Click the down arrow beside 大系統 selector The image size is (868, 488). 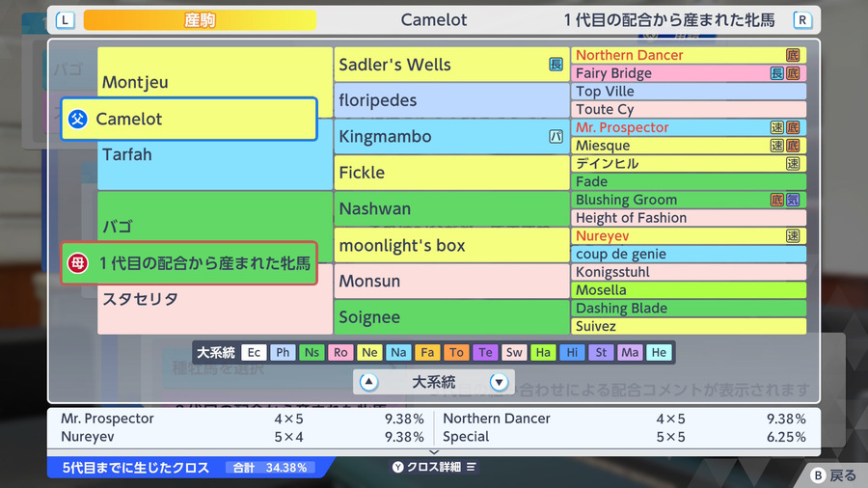(x=499, y=382)
